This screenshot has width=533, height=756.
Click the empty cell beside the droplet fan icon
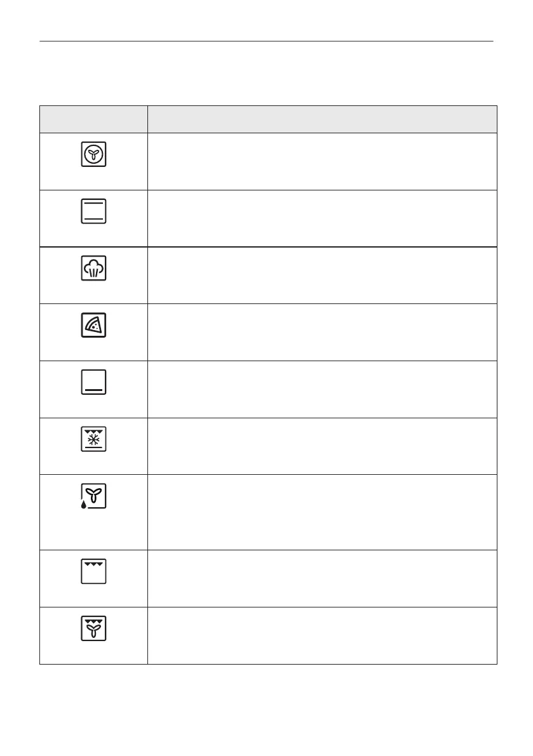click(322, 512)
